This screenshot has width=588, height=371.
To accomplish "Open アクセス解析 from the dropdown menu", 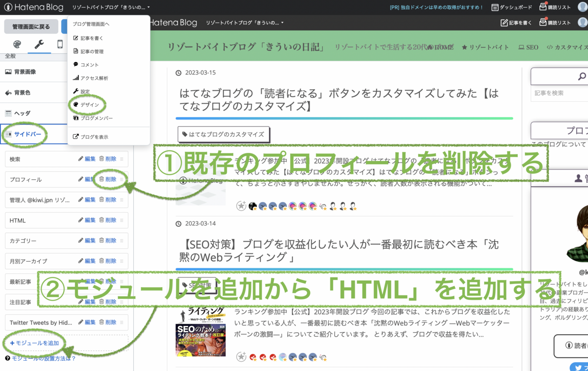I will coord(91,78).
